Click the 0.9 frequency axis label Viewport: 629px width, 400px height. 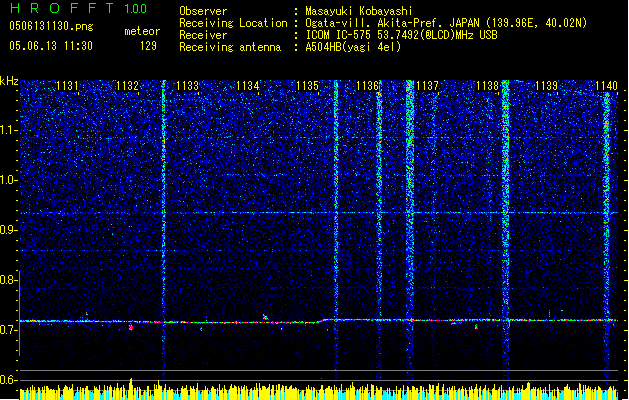coord(8,230)
